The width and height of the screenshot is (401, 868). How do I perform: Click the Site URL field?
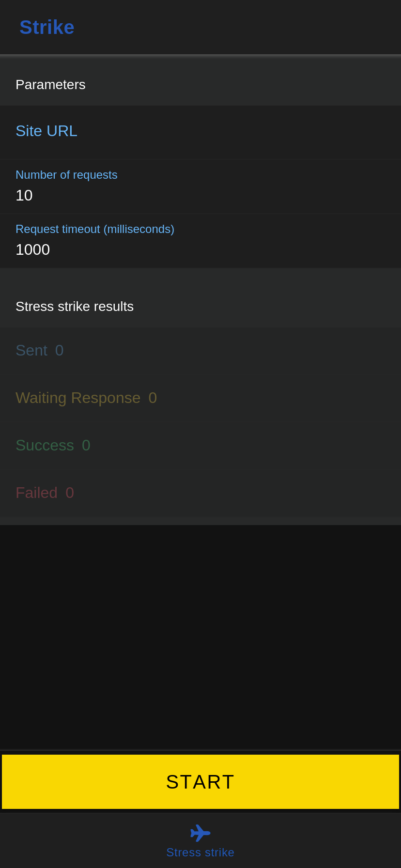[x=46, y=130]
